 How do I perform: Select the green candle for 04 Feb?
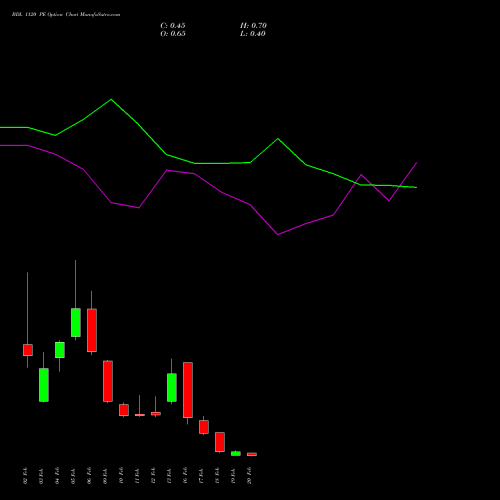click(x=60, y=350)
